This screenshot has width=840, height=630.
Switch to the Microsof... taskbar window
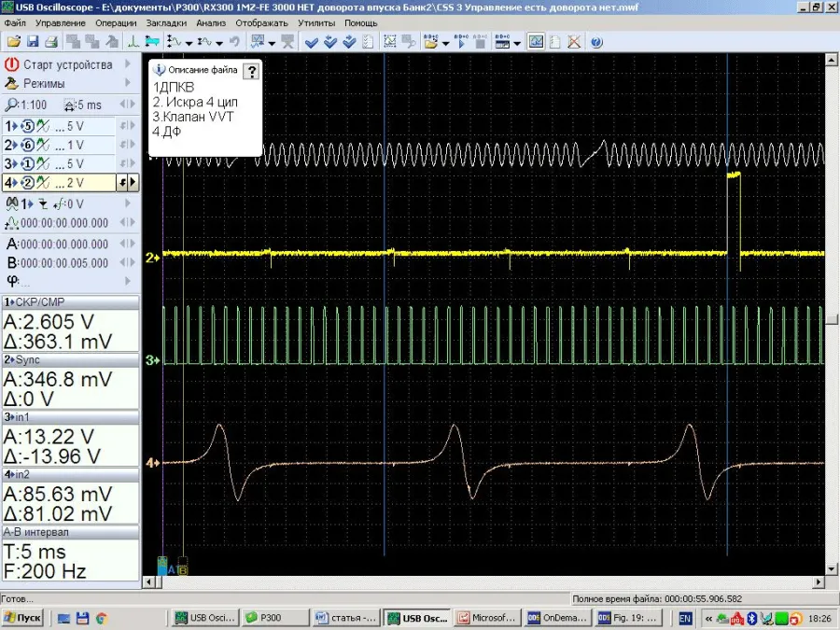(x=487, y=618)
